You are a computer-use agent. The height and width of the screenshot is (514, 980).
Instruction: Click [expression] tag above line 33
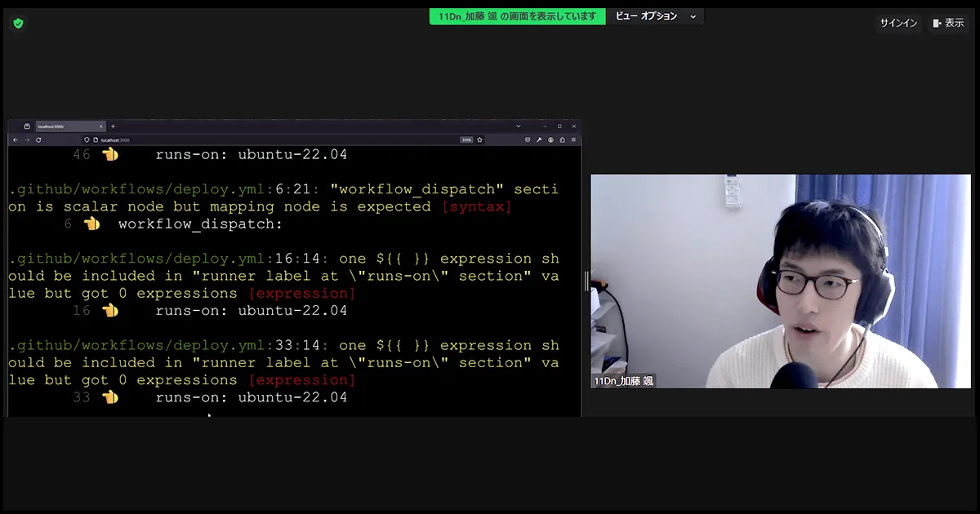point(302,380)
